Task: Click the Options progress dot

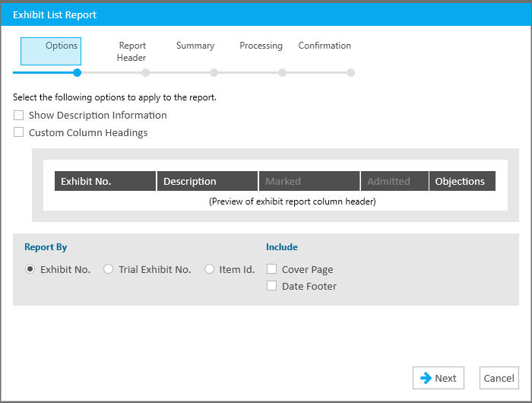Action: tap(77, 73)
